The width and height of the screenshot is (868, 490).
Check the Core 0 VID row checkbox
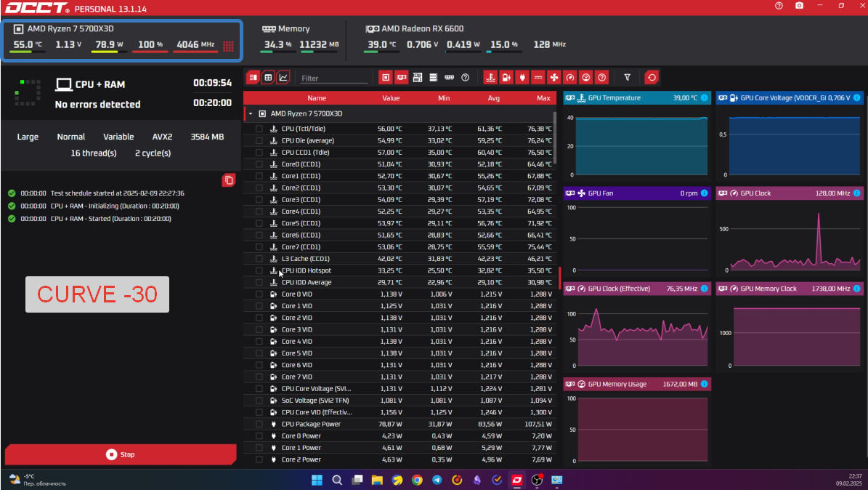click(x=259, y=294)
